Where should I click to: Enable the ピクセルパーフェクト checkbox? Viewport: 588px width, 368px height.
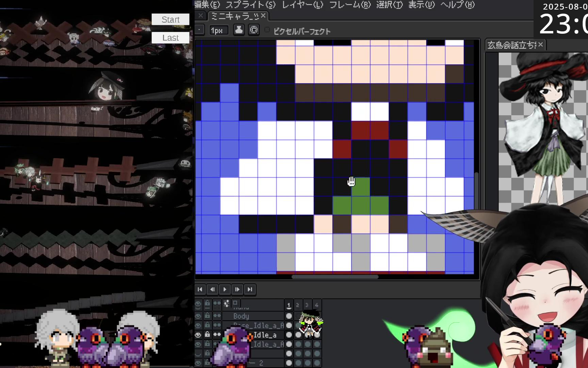tap(267, 30)
